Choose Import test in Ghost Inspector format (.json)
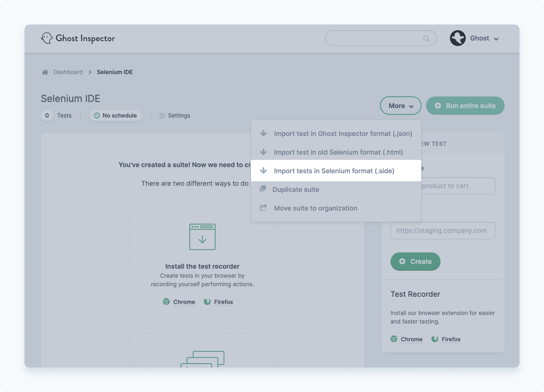544x392 pixels. (336, 134)
